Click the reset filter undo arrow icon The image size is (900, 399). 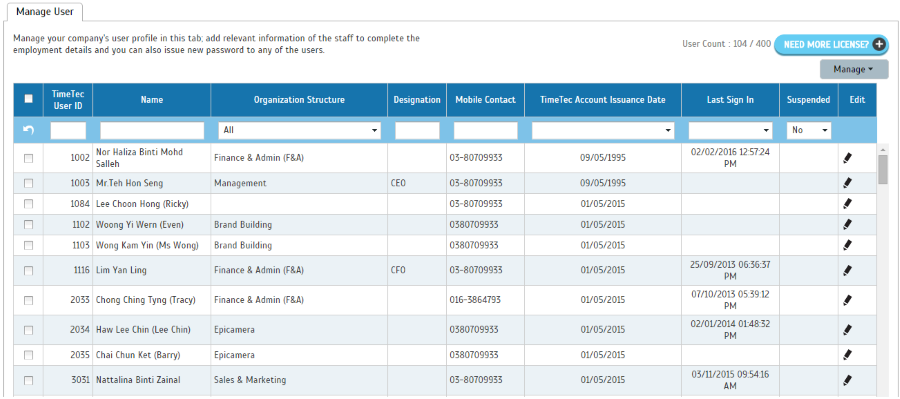click(x=28, y=130)
